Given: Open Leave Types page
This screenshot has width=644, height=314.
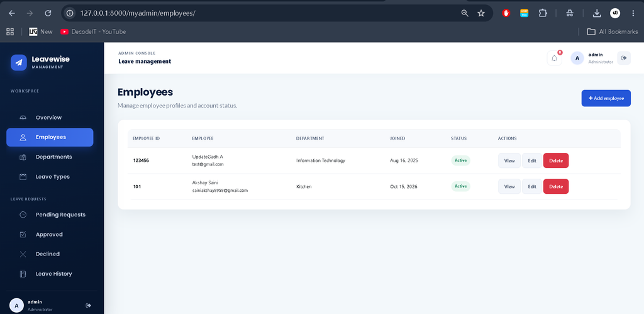Looking at the screenshot, I should [50, 177].
